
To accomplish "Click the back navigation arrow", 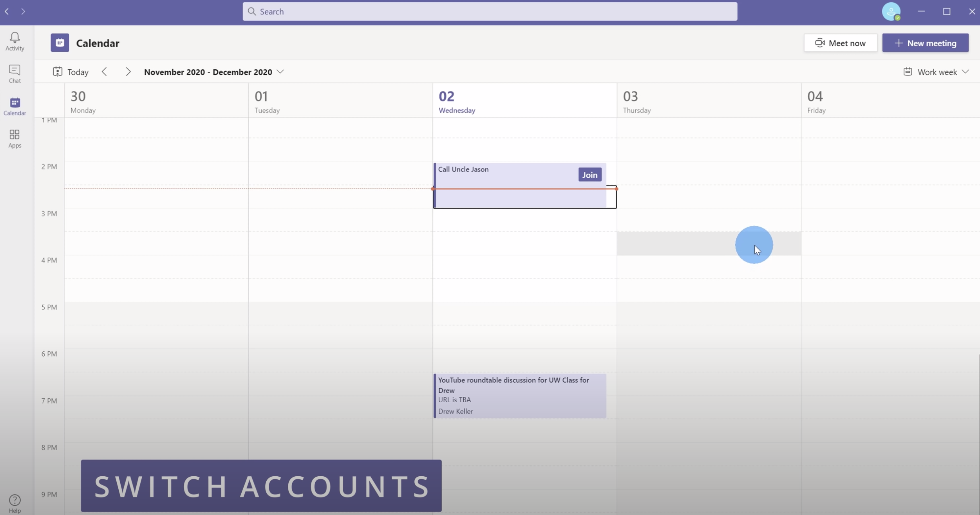I will tap(7, 11).
